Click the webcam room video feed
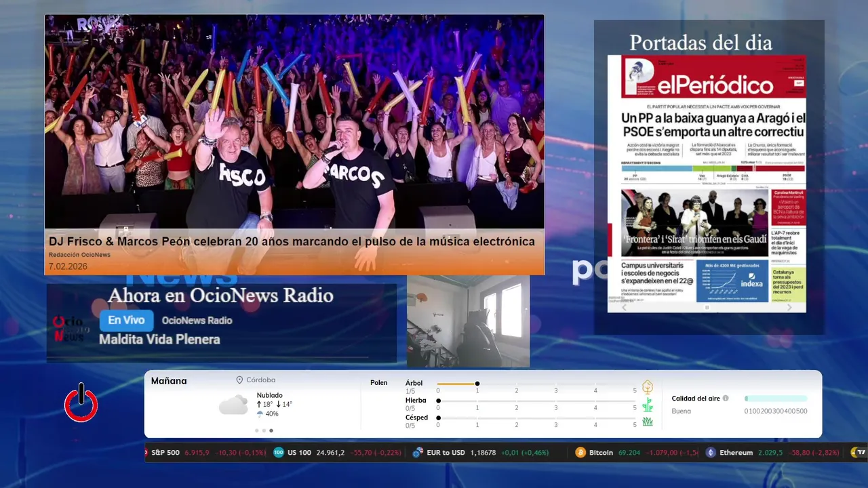Screen dimensions: 868x488 coord(468,321)
